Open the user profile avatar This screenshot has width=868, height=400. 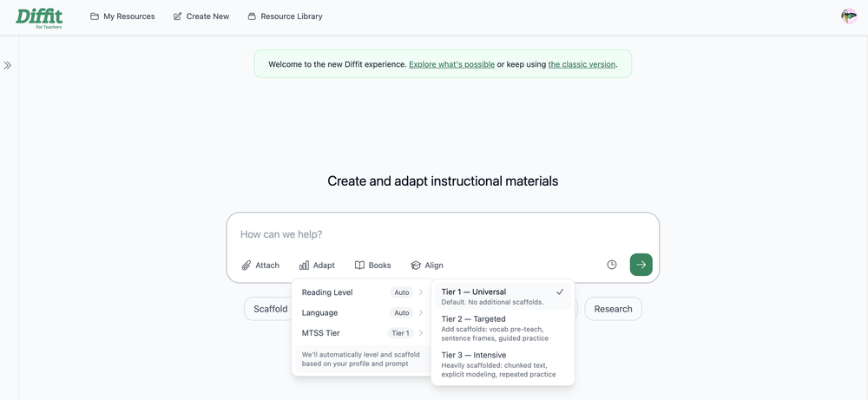point(849,16)
